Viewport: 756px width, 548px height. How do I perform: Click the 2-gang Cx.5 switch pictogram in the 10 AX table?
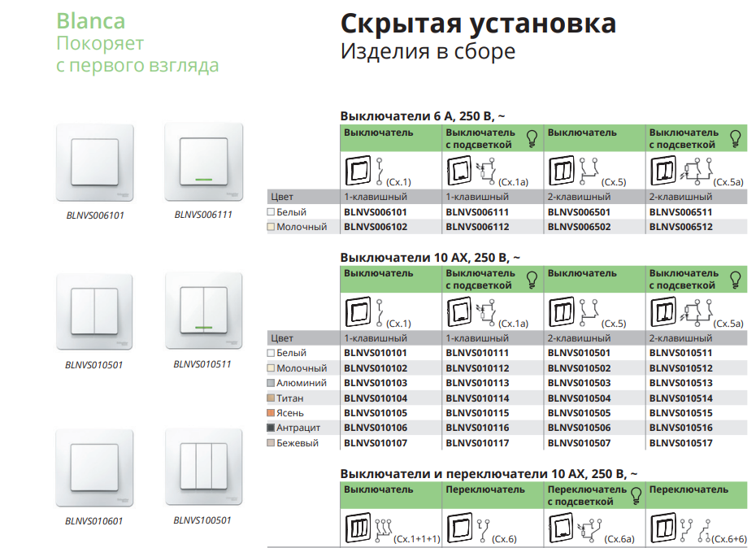pos(562,311)
